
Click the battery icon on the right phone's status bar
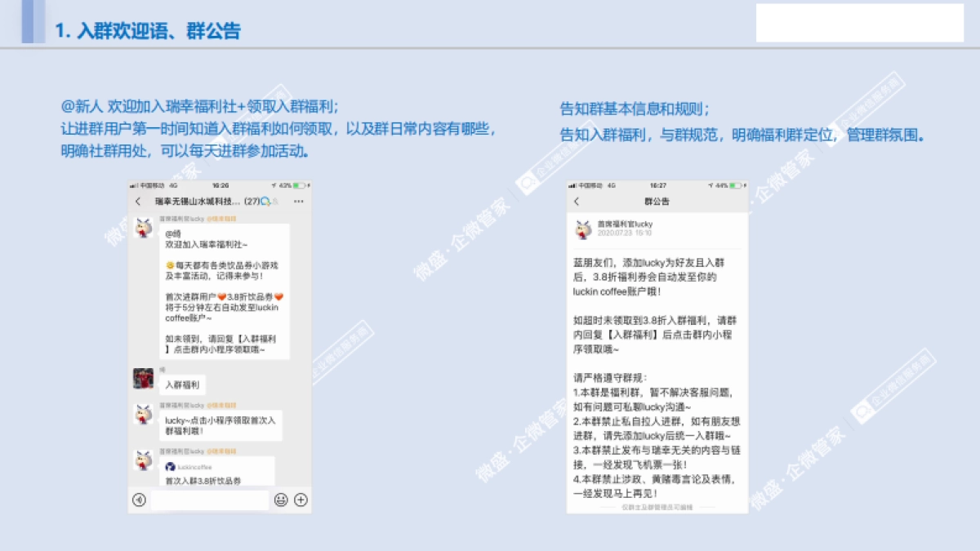click(735, 185)
